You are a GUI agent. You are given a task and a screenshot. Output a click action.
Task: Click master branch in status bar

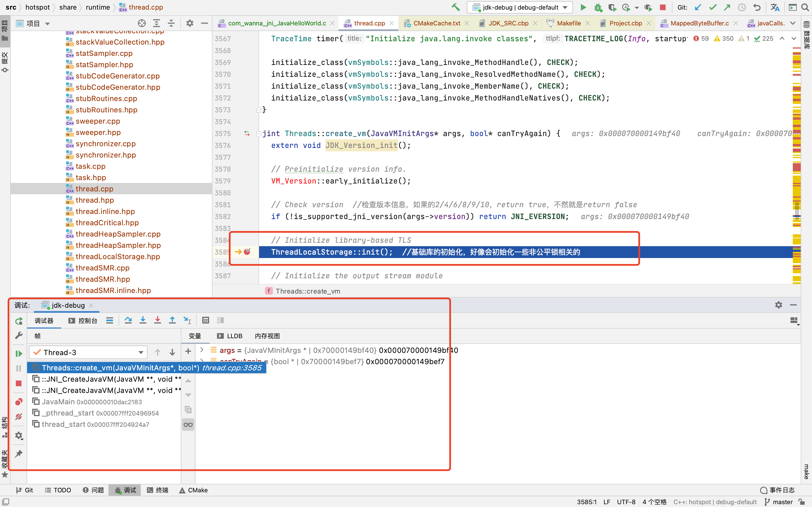778,502
